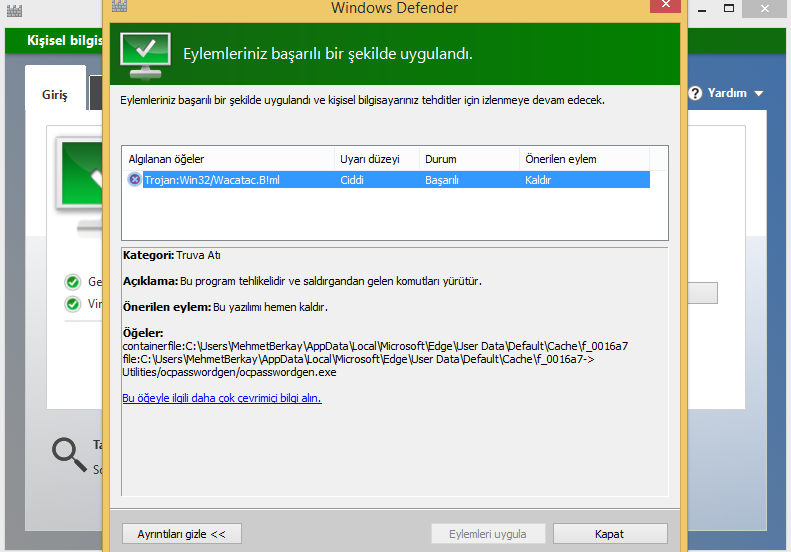Click the green monitor checkmark icon in the dialog header
The height and width of the screenshot is (552, 791).
(x=145, y=56)
